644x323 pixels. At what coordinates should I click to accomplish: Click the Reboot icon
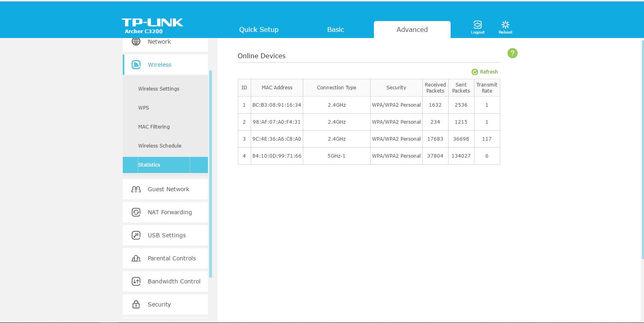coord(506,25)
